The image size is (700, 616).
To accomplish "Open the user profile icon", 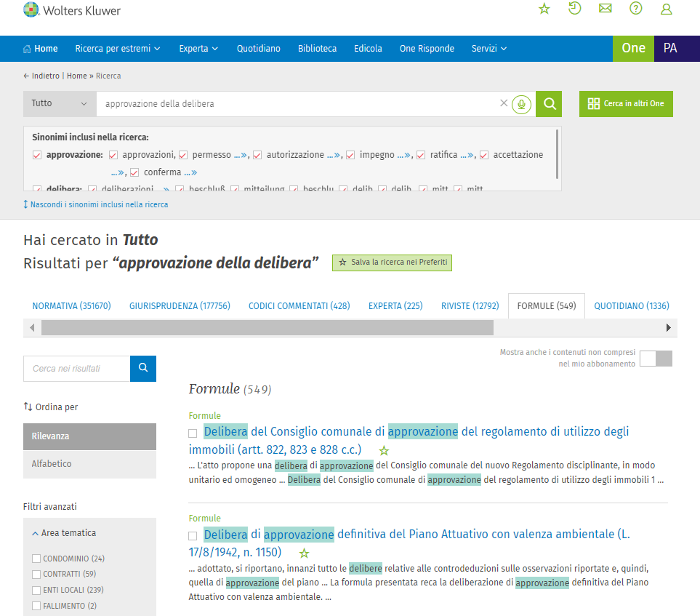I will [666, 9].
